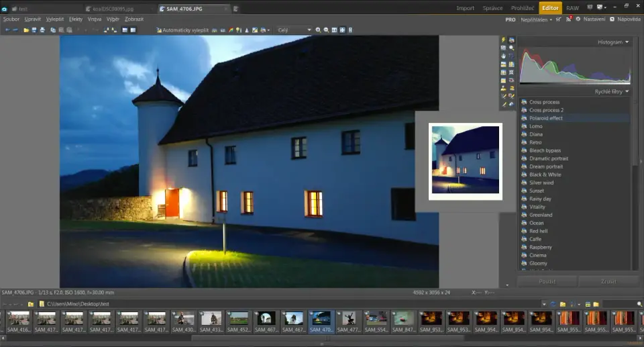Image resolution: width=644 pixels, height=347 pixels.
Task: Switch to the RAW module tab
Action: 572,8
